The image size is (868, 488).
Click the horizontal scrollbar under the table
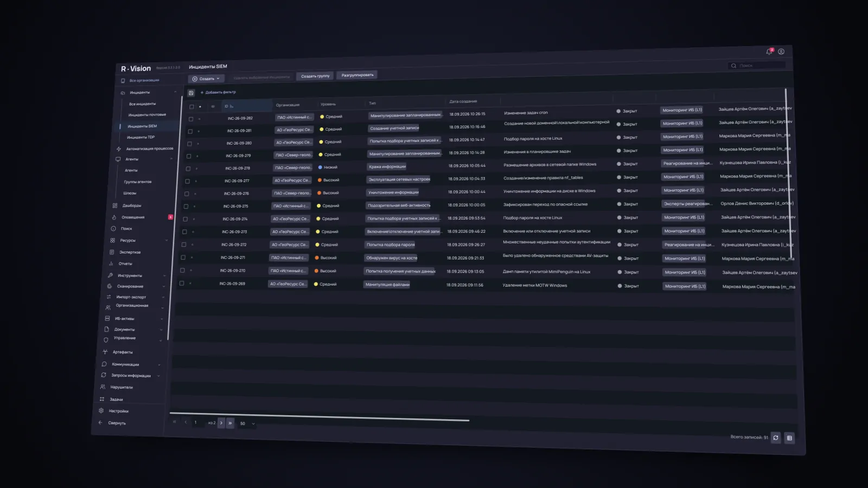[320, 416]
